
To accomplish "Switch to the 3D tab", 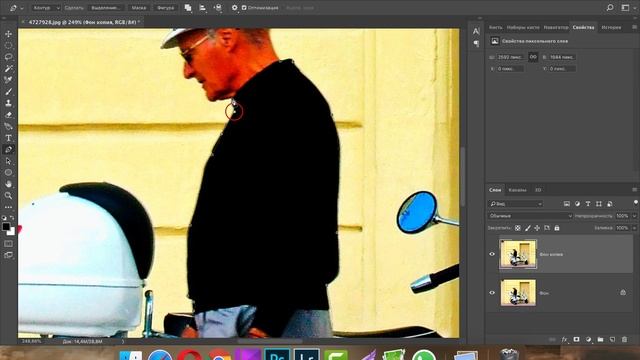I will click(538, 190).
